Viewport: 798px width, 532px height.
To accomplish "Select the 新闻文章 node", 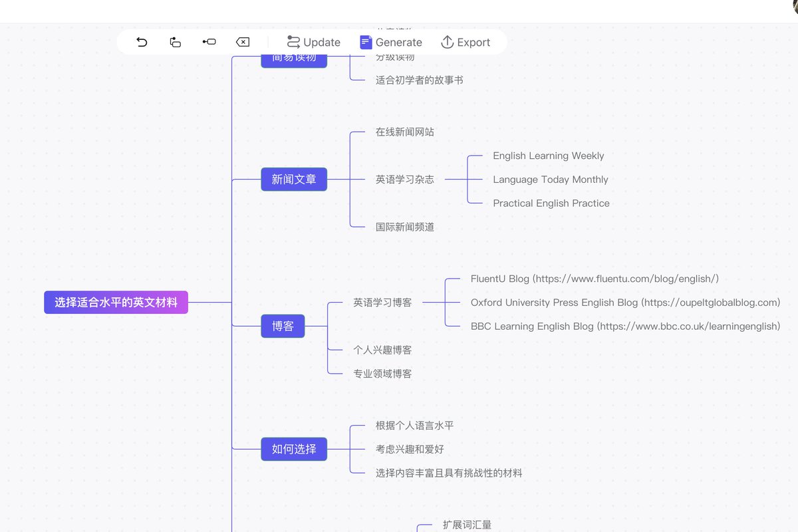I will pos(294,179).
